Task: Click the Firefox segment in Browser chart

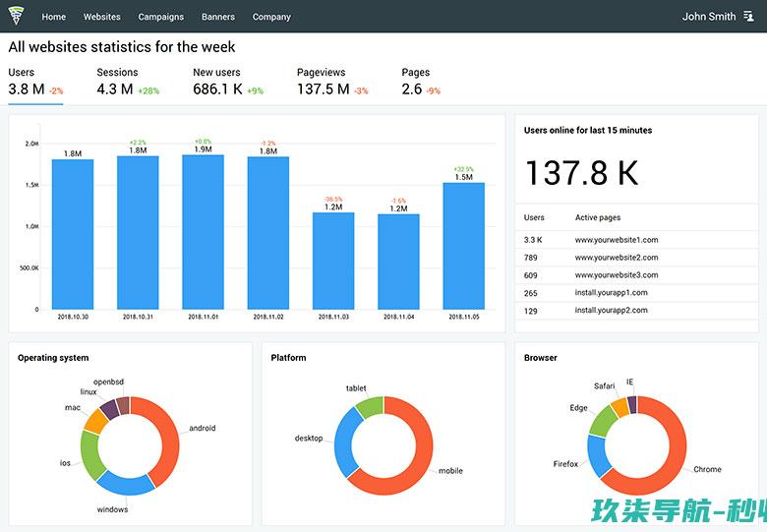Action: pyautogui.click(x=598, y=456)
